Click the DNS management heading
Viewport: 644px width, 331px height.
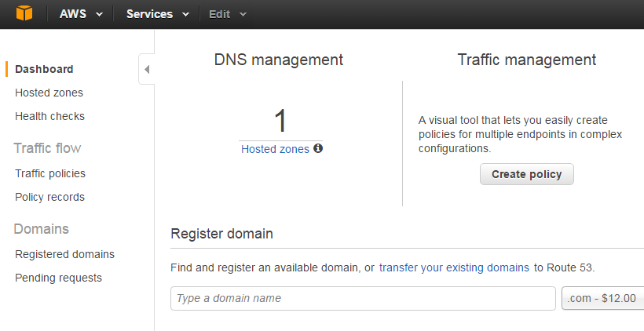[x=279, y=60]
